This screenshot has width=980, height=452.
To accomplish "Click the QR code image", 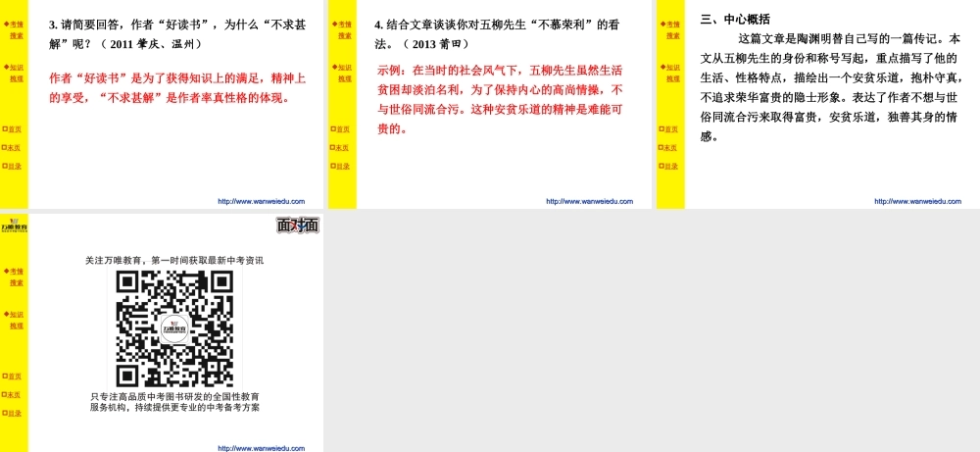I will (x=174, y=328).
